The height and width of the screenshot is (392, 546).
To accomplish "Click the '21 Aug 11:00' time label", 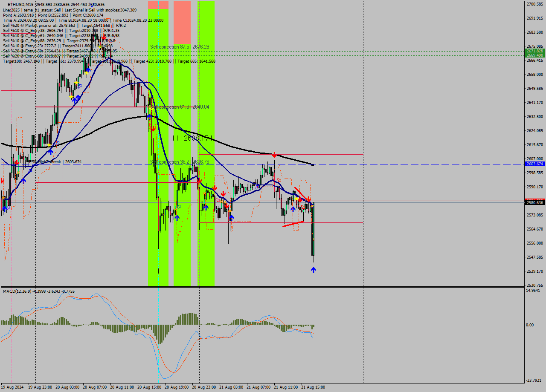I will tap(286, 387).
